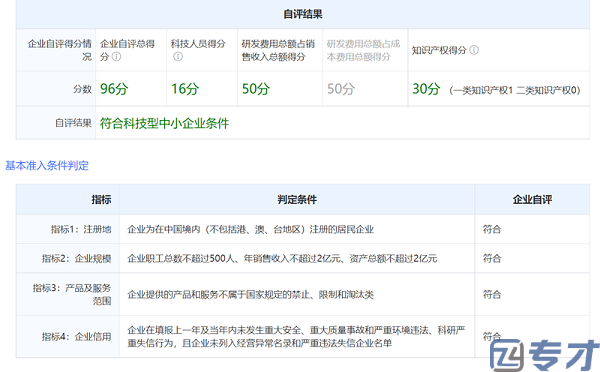Click 指标4：企业信用 row label
Image resolution: width=600 pixels, height=372 pixels.
pyautogui.click(x=77, y=337)
